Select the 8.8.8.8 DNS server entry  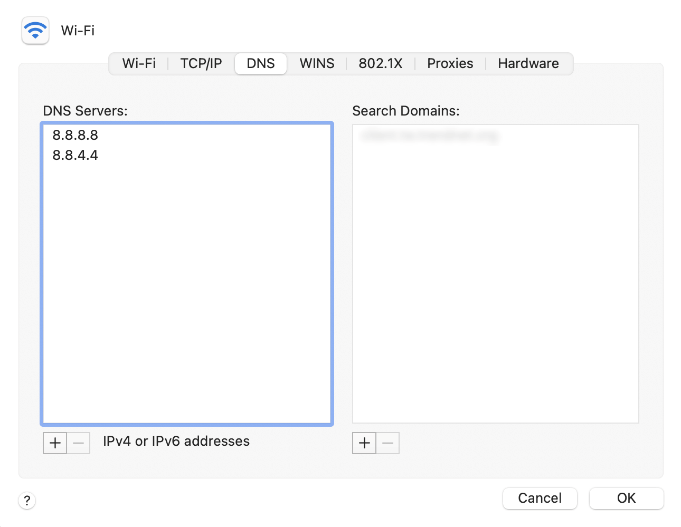tap(75, 135)
